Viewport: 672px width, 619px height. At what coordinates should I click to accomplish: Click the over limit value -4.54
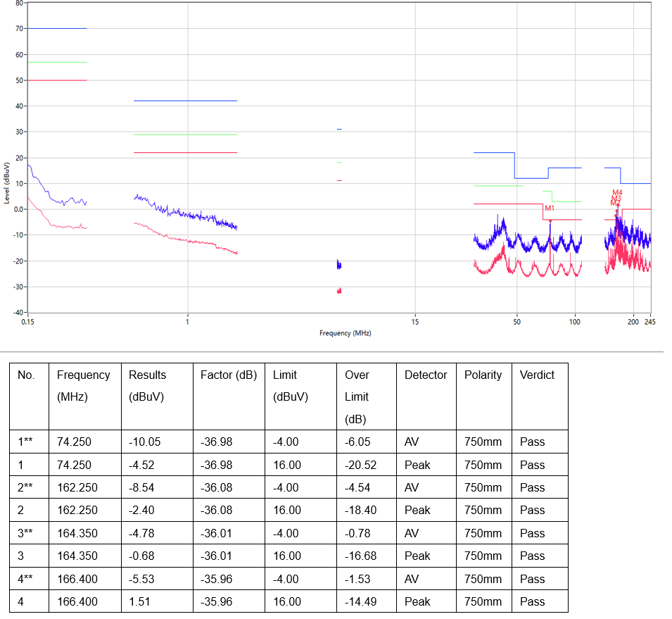[x=357, y=488]
